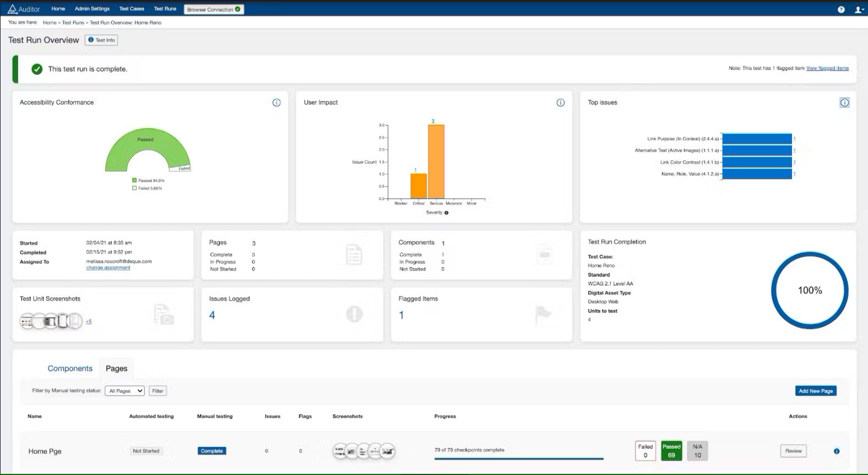Click the User Impact info icon
The width and height of the screenshot is (868, 475).
click(x=560, y=102)
